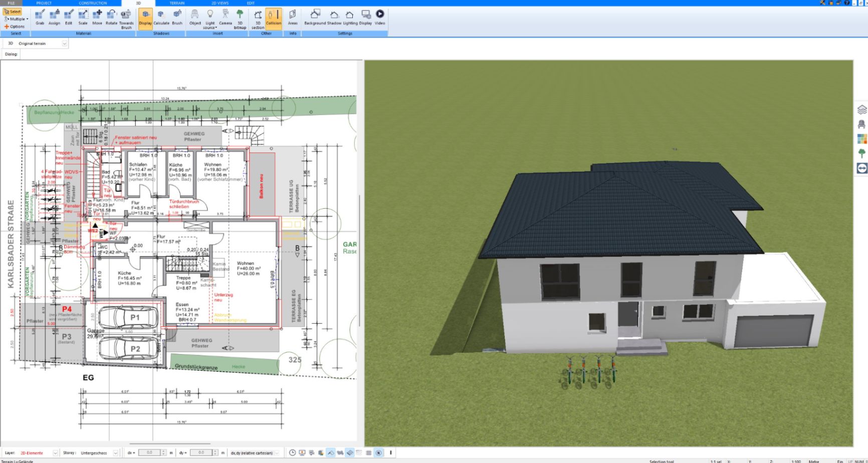
Task: Open the plants tree icon in right sidebar
Action: (x=862, y=153)
